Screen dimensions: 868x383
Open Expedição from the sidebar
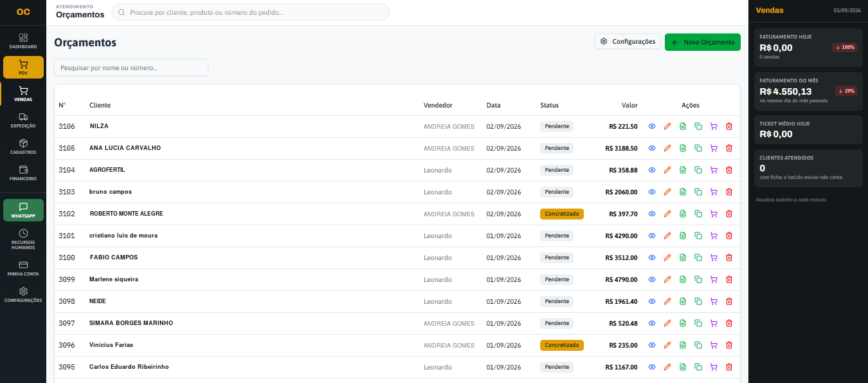click(x=23, y=120)
